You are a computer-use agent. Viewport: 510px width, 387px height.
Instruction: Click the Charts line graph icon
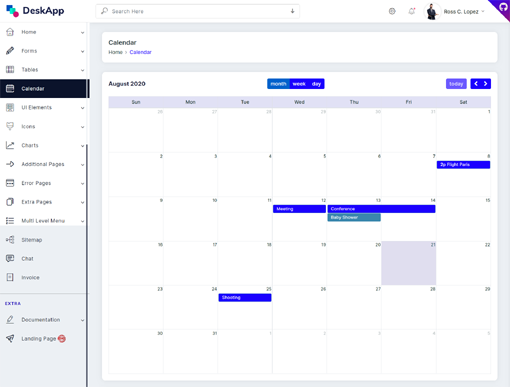10,145
